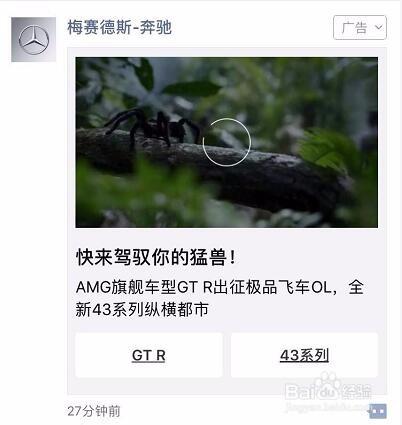Play the jungle spider video thumbnail
The image size is (402, 425).
[227, 142]
